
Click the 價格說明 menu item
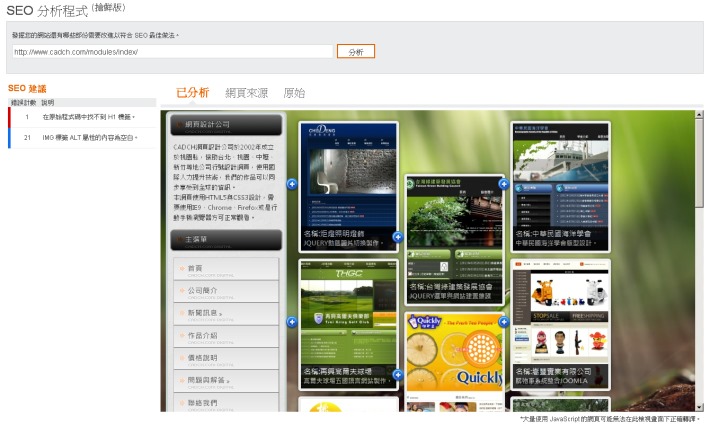click(x=225, y=358)
